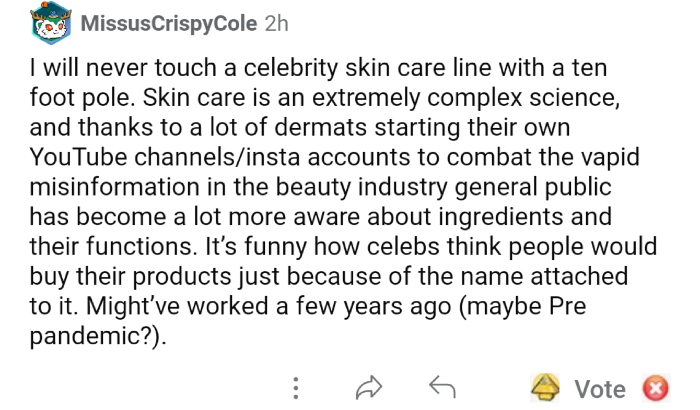Click the 2h comment timestamp
The height and width of the screenshot is (410, 700).
point(275,24)
